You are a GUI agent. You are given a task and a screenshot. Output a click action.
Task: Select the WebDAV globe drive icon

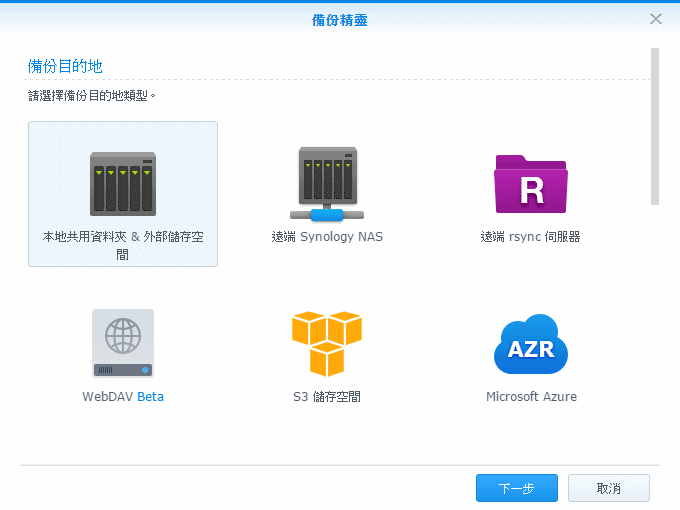click(x=123, y=343)
